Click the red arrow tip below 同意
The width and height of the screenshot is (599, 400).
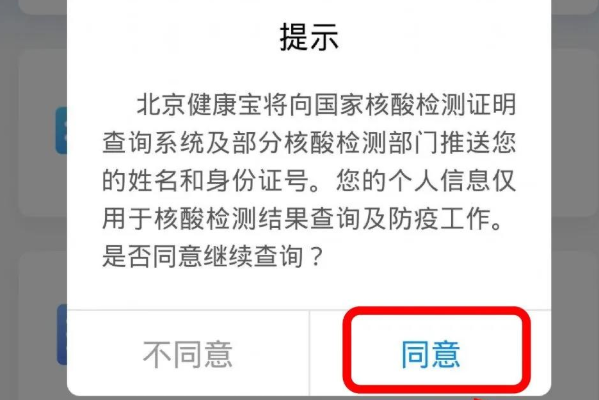[x=479, y=398]
